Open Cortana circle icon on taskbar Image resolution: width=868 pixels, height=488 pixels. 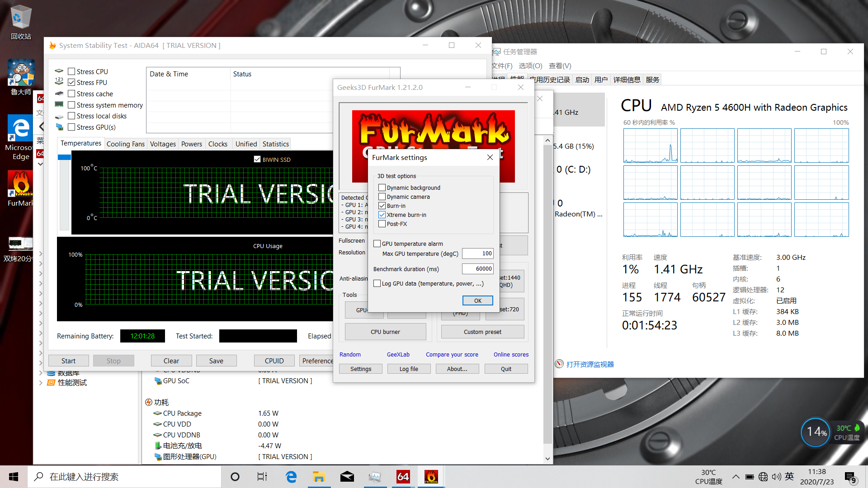[235, 477]
